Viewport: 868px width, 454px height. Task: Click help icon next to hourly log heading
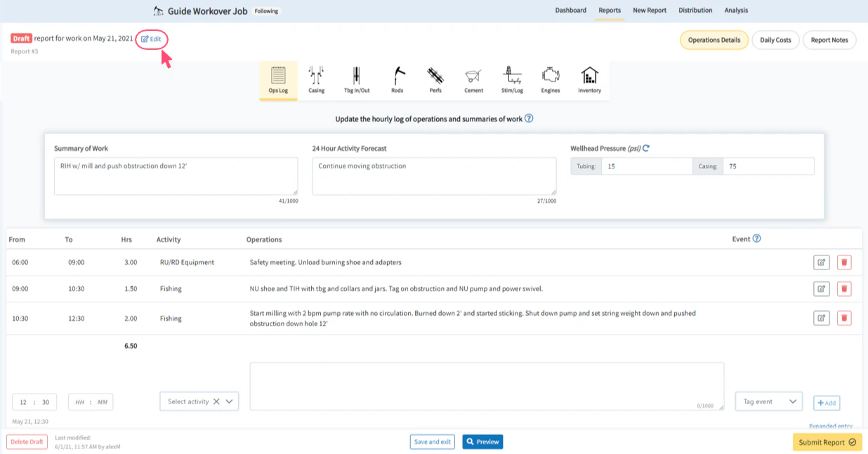pyautogui.click(x=529, y=119)
